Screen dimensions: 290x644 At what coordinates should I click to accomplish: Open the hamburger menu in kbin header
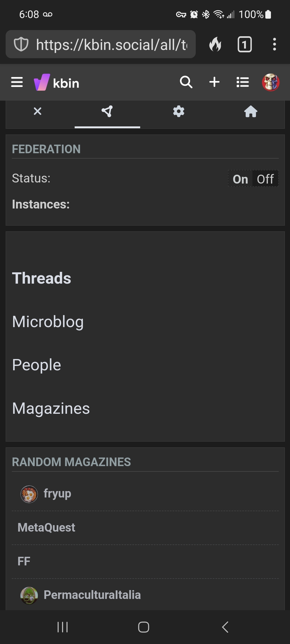(17, 82)
